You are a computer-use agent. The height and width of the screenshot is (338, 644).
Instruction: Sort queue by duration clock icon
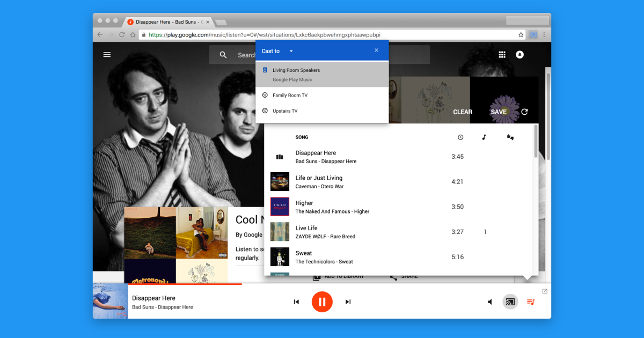point(460,137)
